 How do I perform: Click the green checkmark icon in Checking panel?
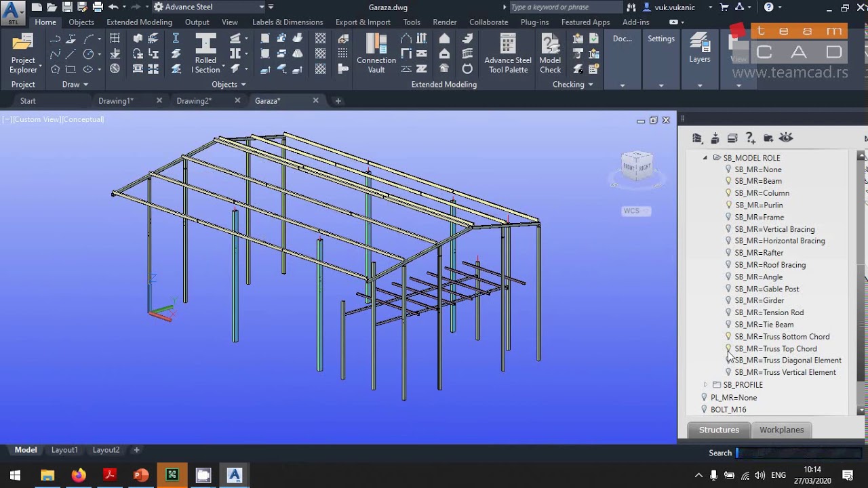tap(594, 39)
